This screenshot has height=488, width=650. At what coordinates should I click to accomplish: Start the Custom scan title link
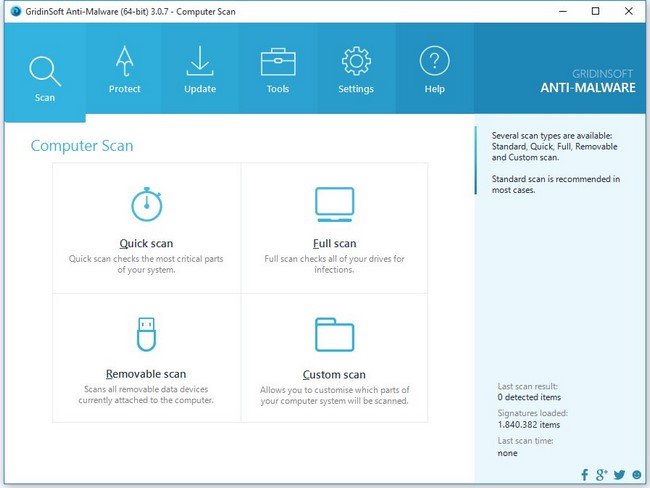tap(334, 375)
